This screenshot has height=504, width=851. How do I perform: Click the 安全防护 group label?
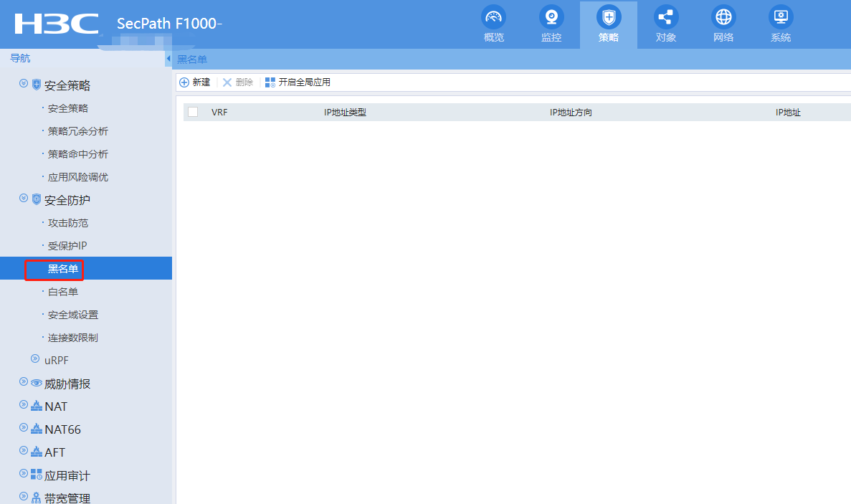click(67, 200)
